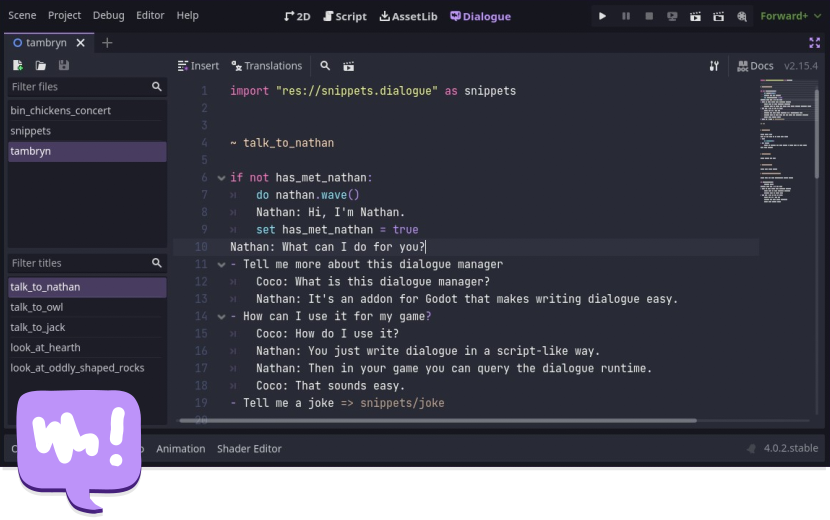Click on '~ talk_to_nathan' title line
The image size is (830, 520).
tap(282, 143)
